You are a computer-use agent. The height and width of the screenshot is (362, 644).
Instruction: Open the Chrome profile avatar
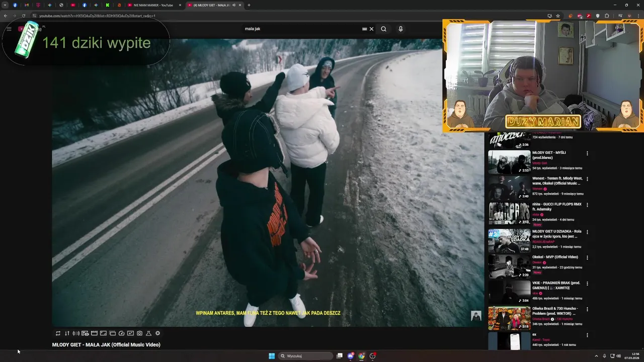coord(629,16)
